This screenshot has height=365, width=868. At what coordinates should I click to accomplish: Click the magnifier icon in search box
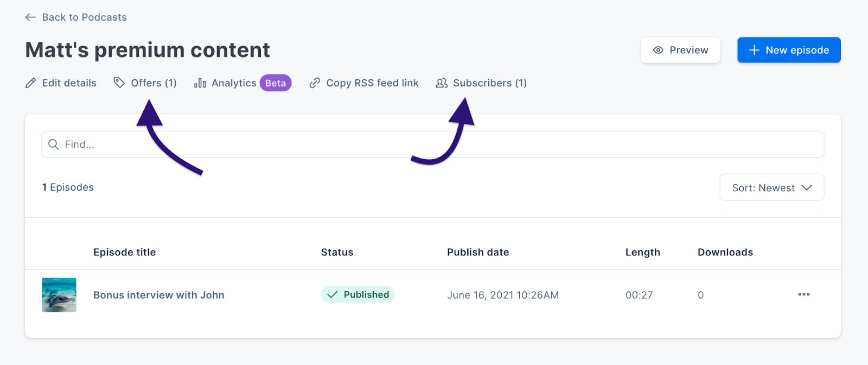[53, 144]
